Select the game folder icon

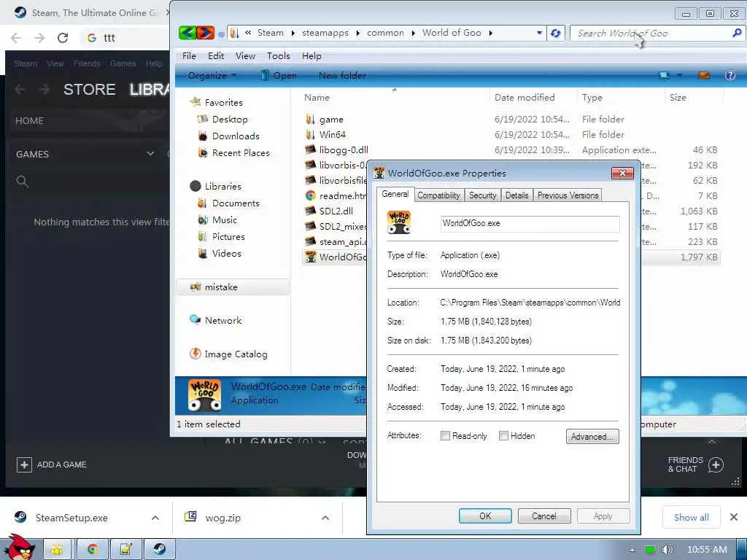(x=310, y=119)
